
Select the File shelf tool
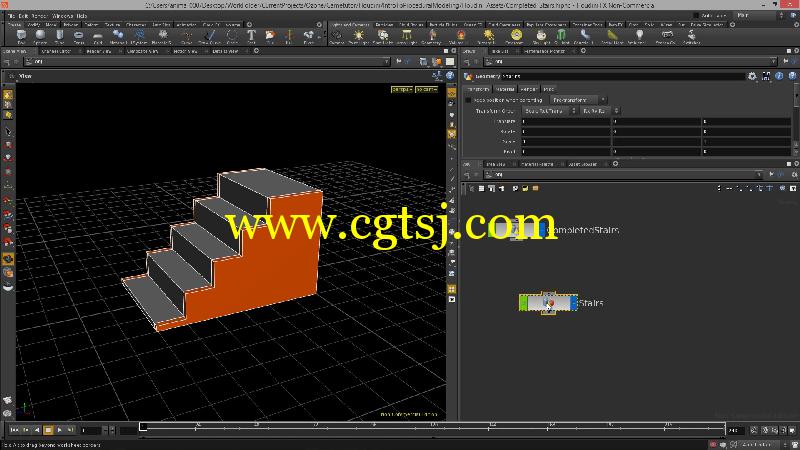pos(270,36)
